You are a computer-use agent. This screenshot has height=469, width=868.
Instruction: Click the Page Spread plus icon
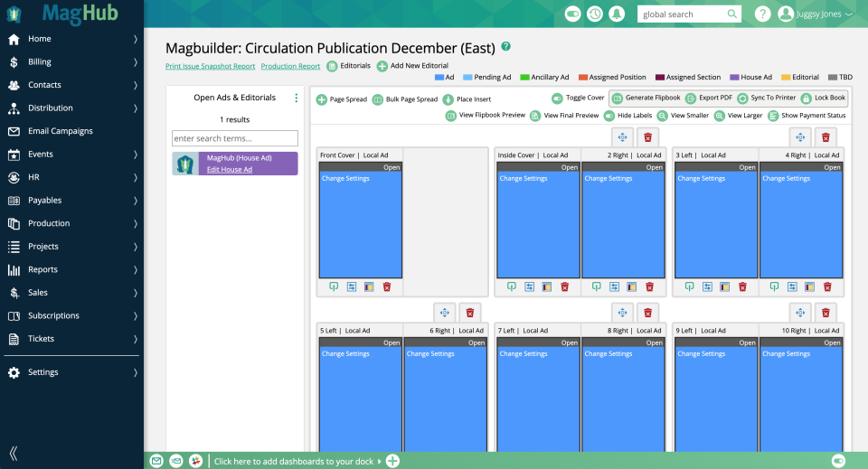tap(322, 99)
